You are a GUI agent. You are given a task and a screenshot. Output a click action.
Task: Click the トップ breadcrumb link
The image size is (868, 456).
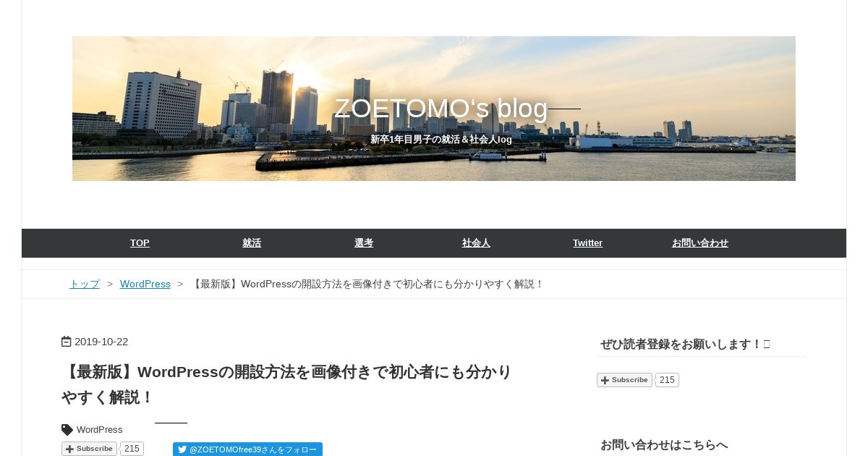(85, 284)
